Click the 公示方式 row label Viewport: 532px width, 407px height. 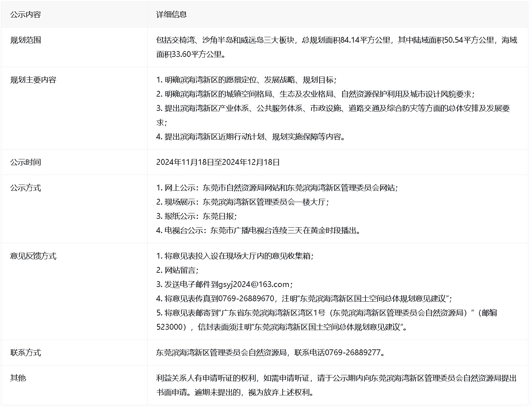pyautogui.click(x=25, y=188)
